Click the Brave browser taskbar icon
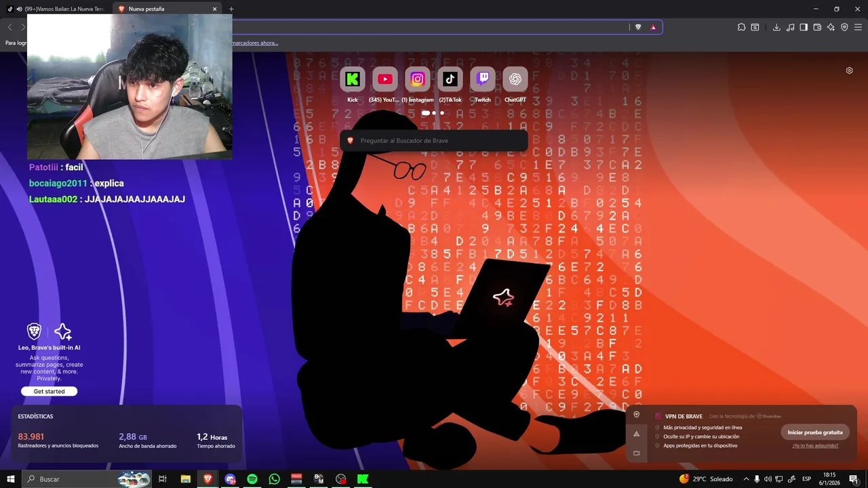 (208, 479)
